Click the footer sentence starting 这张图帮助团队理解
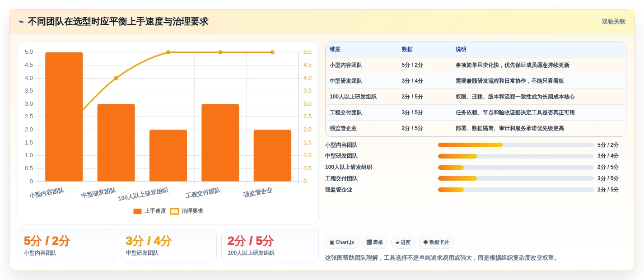This screenshot has height=280, width=644. (443, 258)
